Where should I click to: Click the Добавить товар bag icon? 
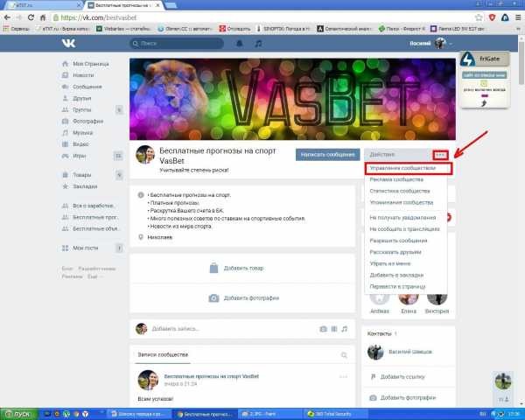click(x=213, y=268)
